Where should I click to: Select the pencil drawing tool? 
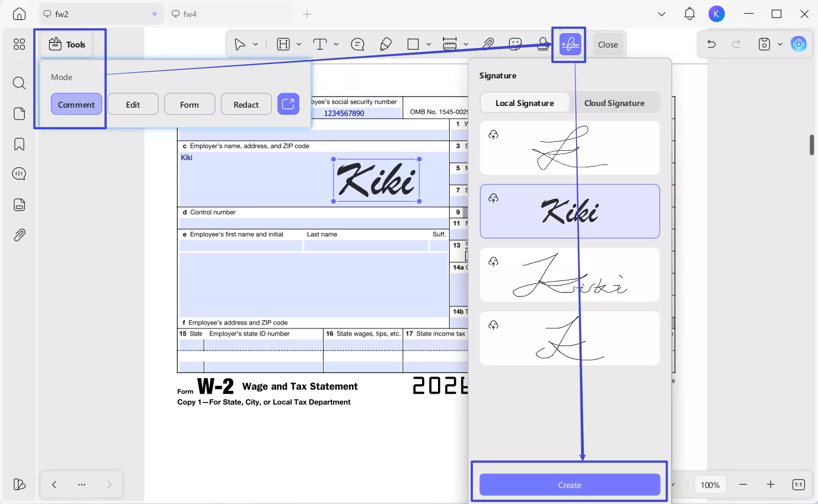386,44
